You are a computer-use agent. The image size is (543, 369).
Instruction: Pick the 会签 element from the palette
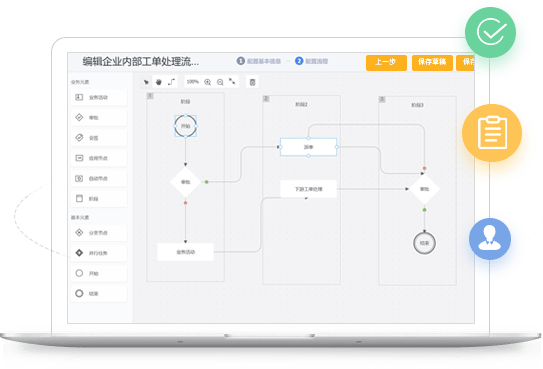pyautogui.click(x=99, y=138)
